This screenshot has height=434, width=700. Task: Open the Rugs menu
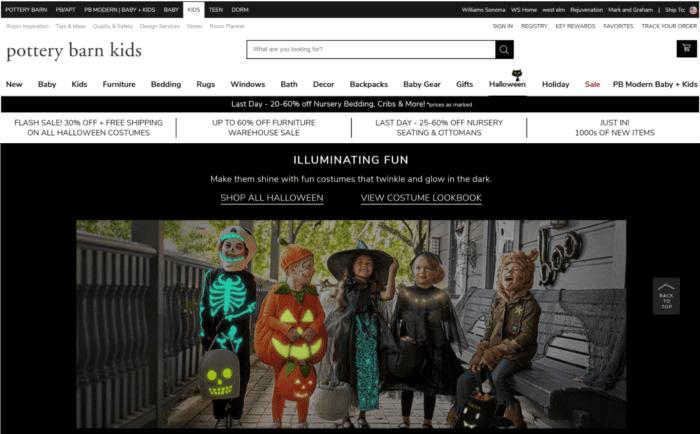pyautogui.click(x=206, y=84)
